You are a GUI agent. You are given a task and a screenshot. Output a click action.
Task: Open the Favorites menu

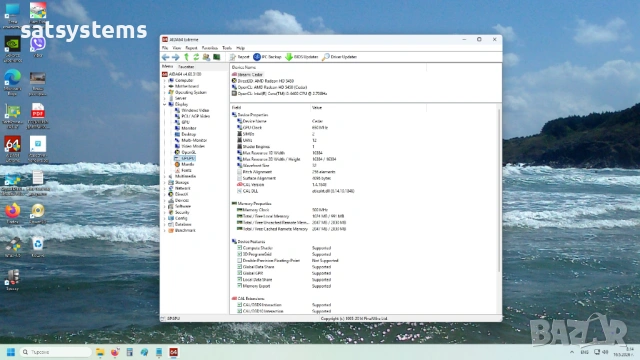click(x=210, y=48)
